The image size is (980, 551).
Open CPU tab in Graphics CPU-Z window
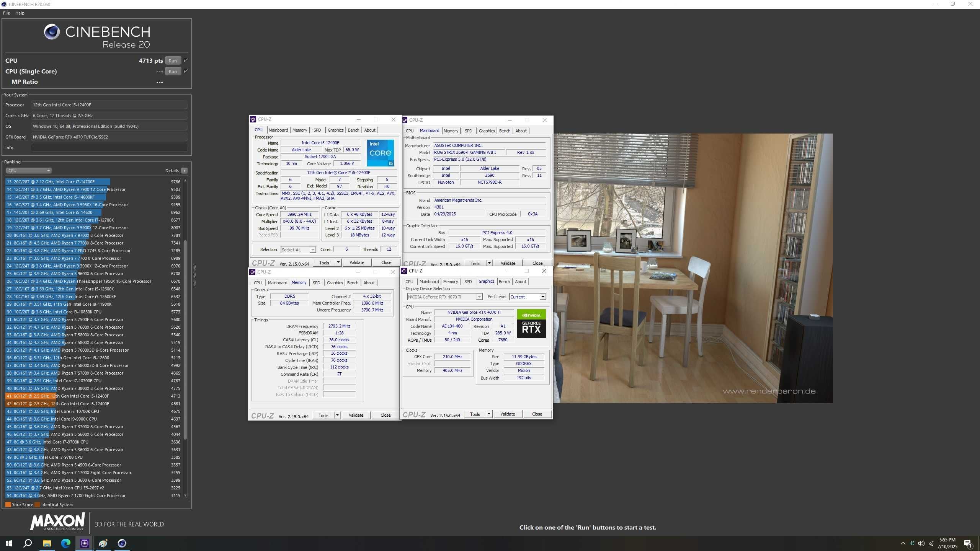tap(409, 282)
